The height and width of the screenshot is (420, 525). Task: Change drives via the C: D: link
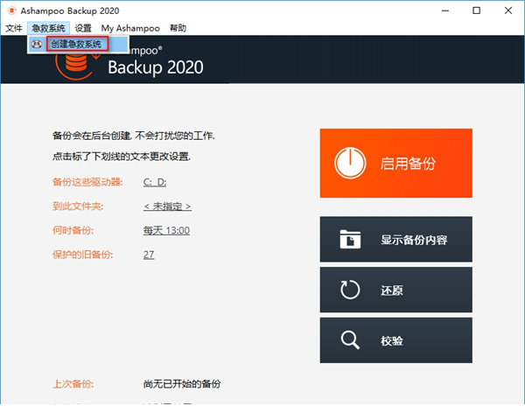155,182
